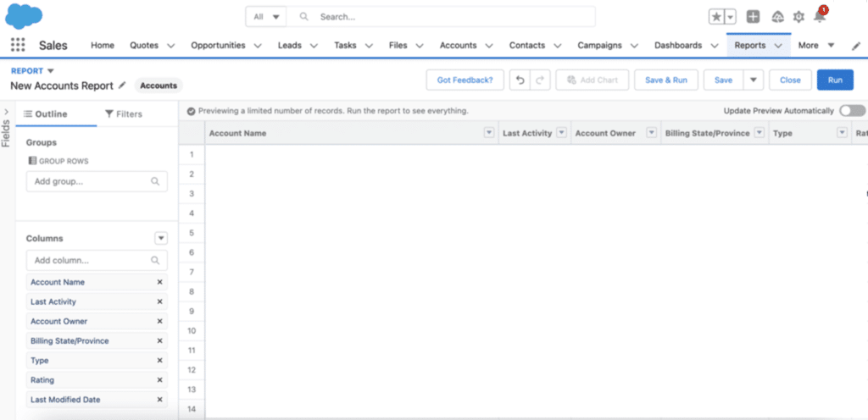Click the favorites star icon

tap(717, 17)
